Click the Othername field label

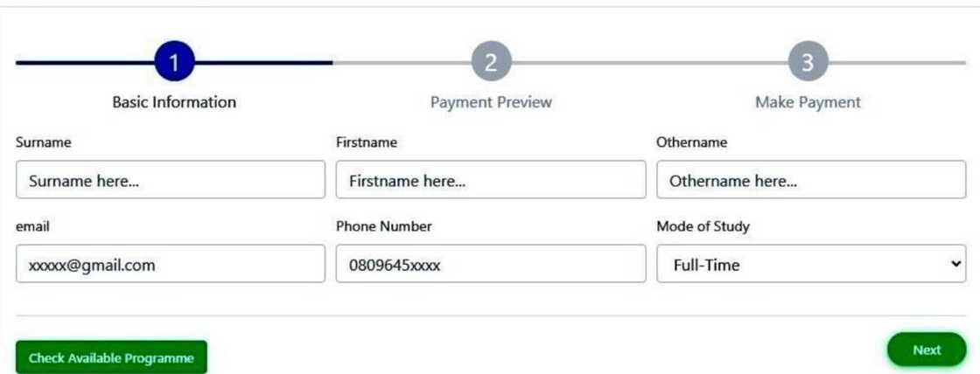[x=691, y=142]
